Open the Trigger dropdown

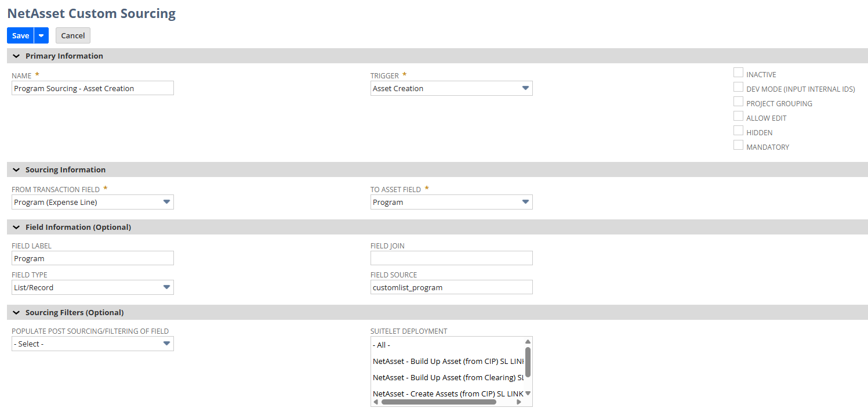(451, 88)
